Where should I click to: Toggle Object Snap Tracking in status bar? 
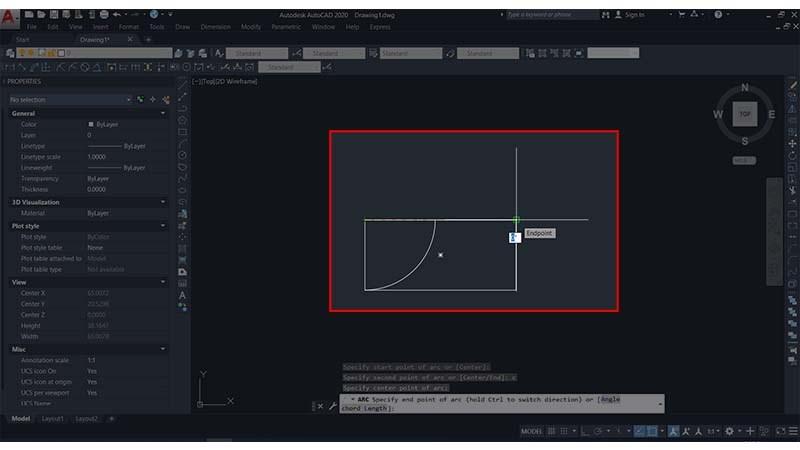click(x=640, y=431)
